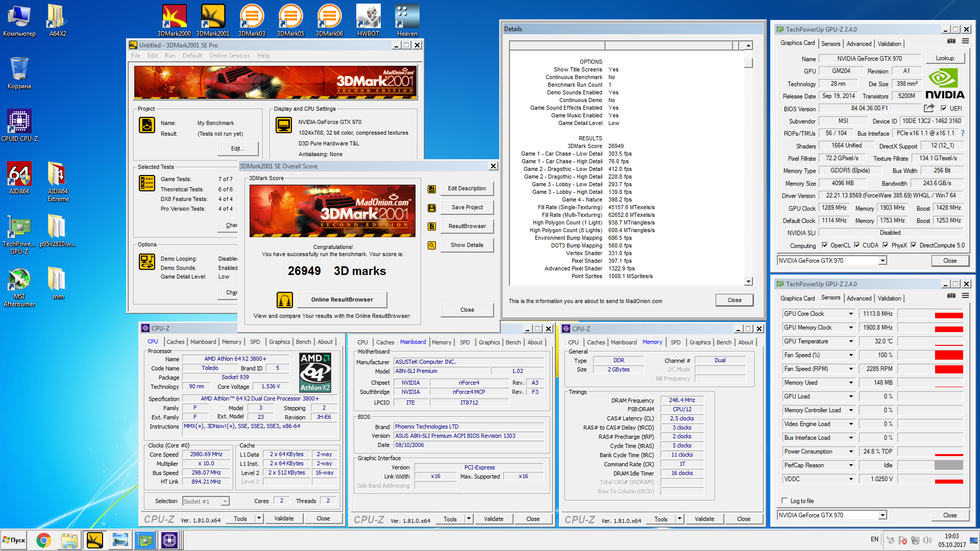The height and width of the screenshot is (551, 980).
Task: Launch the 3DMark06 desktop icon
Action: (x=329, y=20)
